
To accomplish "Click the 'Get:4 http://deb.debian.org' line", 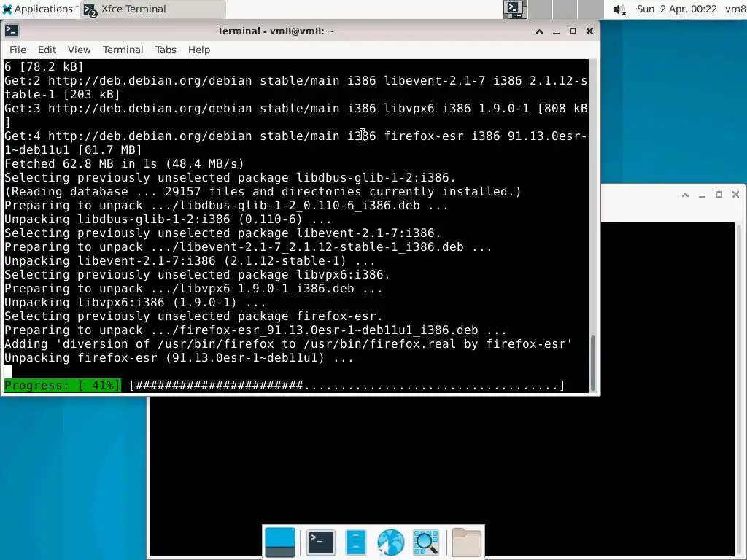I will tap(296, 143).
